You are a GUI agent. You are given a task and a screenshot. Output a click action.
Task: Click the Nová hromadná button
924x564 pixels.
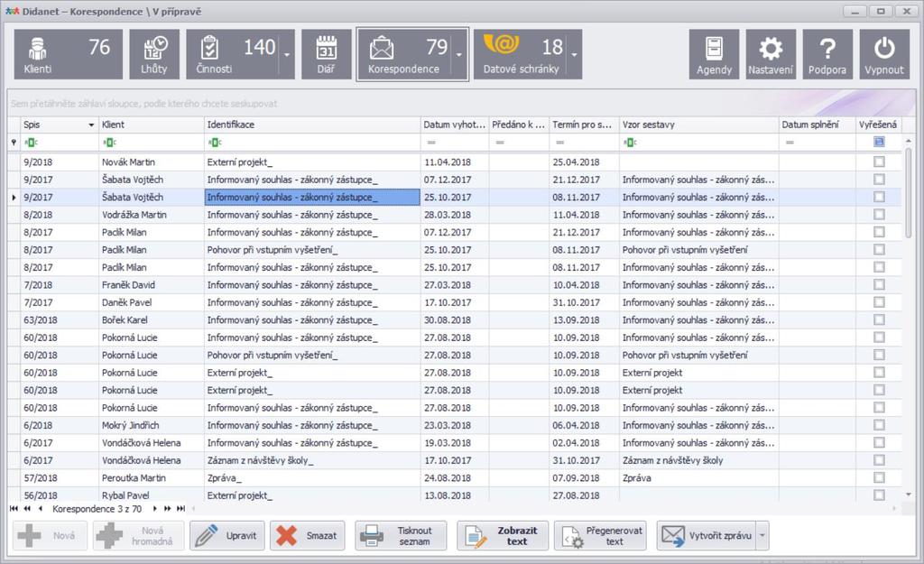pyautogui.click(x=138, y=536)
